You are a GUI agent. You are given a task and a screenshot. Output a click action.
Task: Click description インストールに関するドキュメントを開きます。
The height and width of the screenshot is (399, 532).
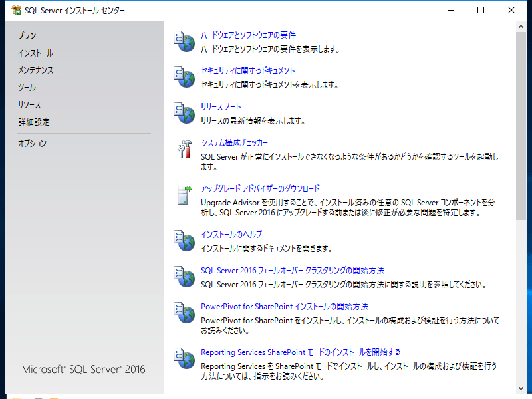click(267, 249)
